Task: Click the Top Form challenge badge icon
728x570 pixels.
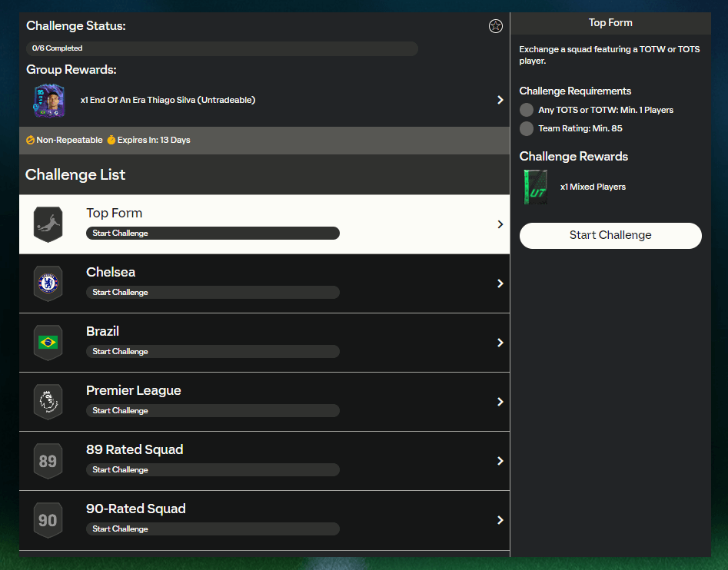Action: point(48,224)
